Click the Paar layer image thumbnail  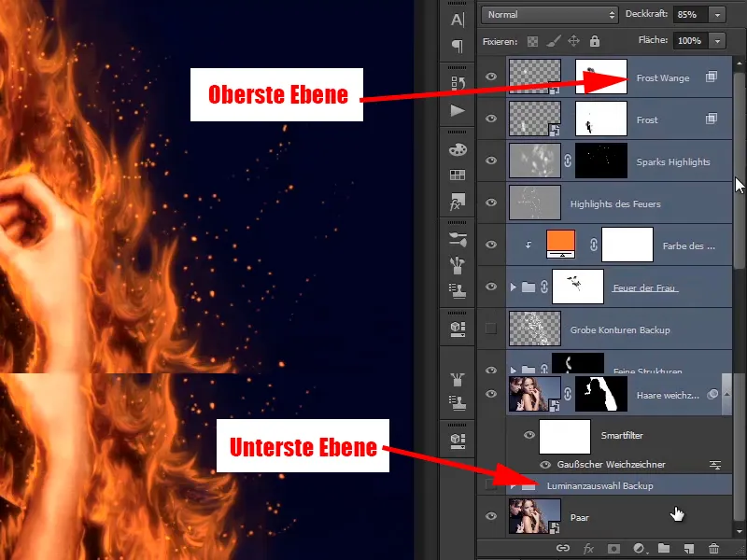[535, 516]
